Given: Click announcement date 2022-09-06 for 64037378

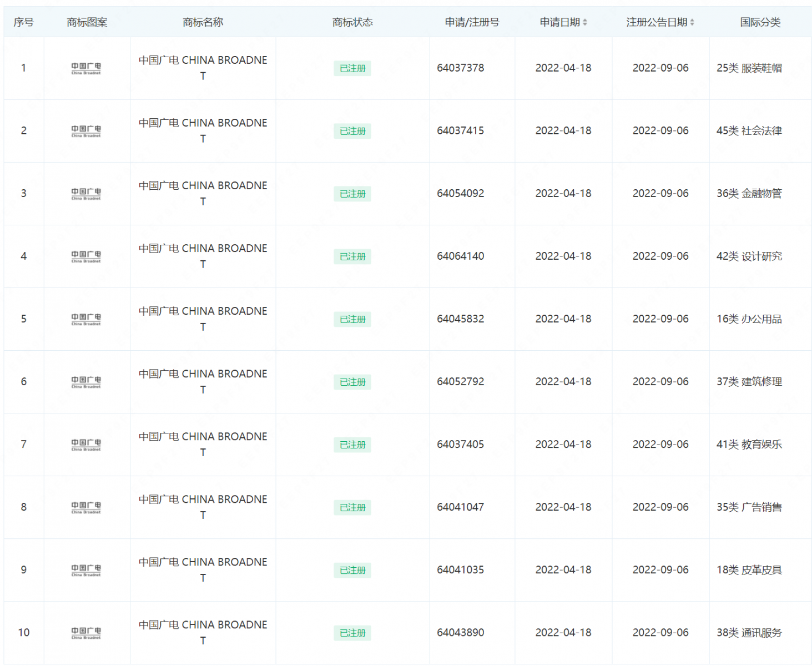Looking at the screenshot, I should point(660,68).
